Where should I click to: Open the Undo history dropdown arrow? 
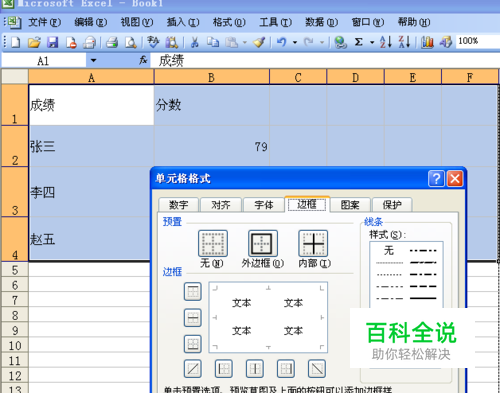coord(295,43)
